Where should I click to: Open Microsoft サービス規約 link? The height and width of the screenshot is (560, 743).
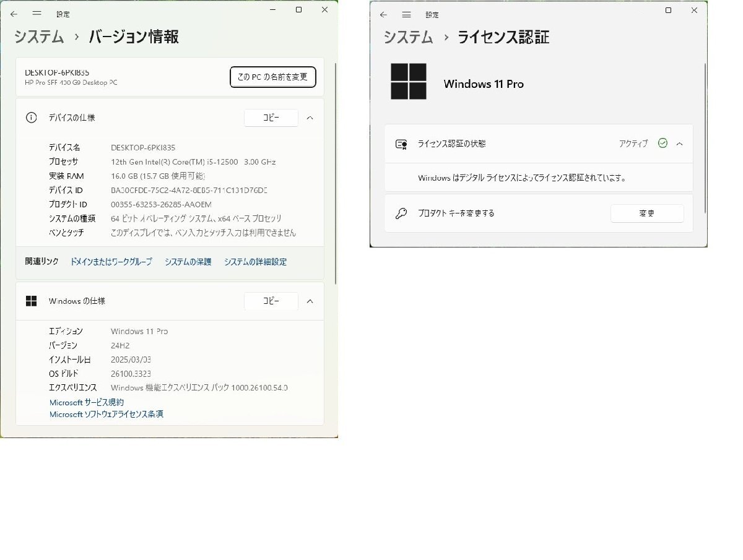(x=87, y=402)
